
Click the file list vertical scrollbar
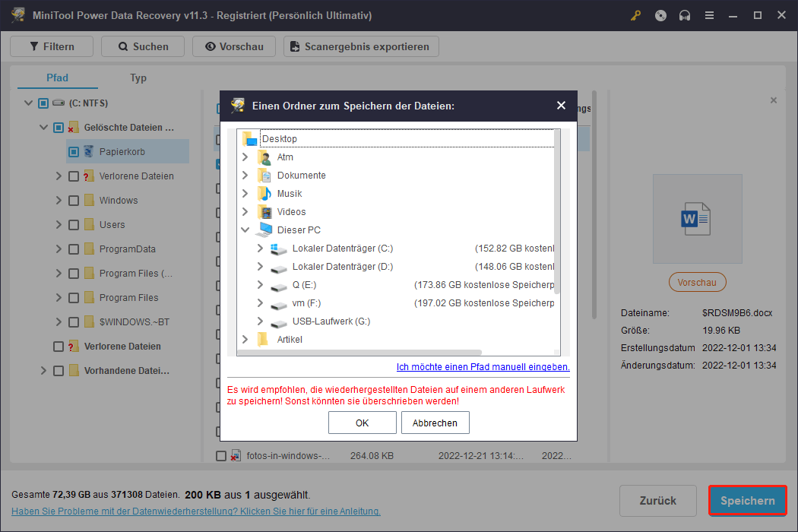tap(594, 205)
